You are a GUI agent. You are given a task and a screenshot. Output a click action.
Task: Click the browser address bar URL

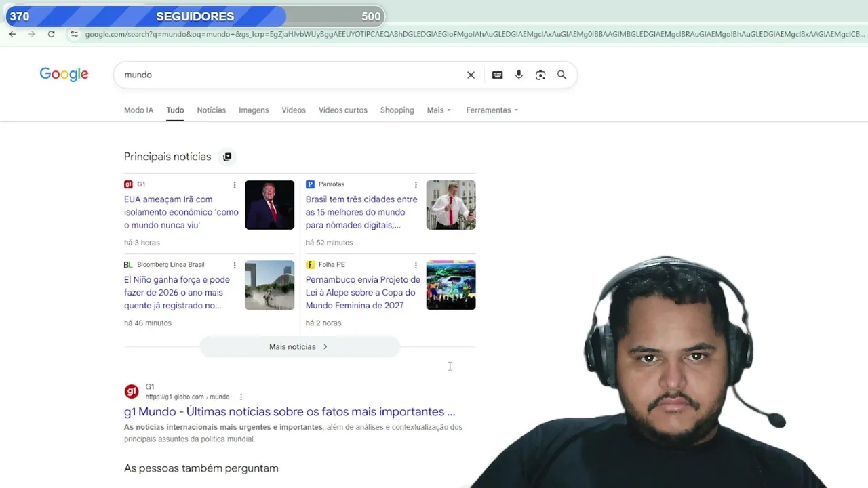pyautogui.click(x=473, y=34)
